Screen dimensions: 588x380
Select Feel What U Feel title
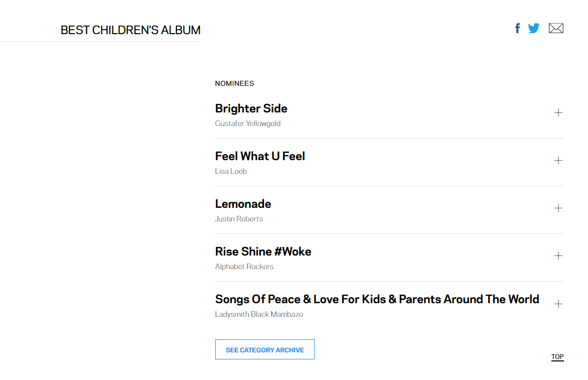coord(260,156)
